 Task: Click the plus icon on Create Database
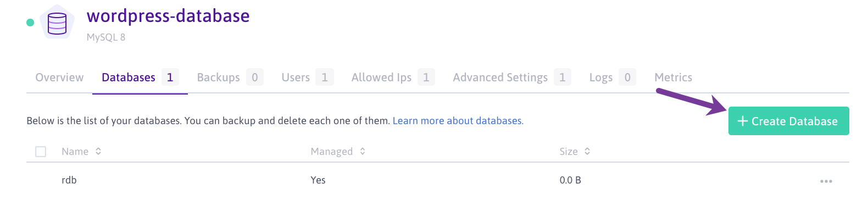742,121
